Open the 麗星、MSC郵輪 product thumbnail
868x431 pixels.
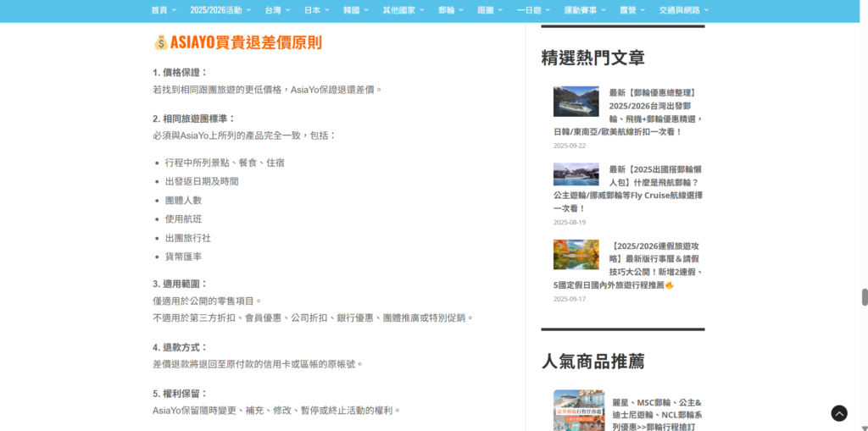click(578, 410)
